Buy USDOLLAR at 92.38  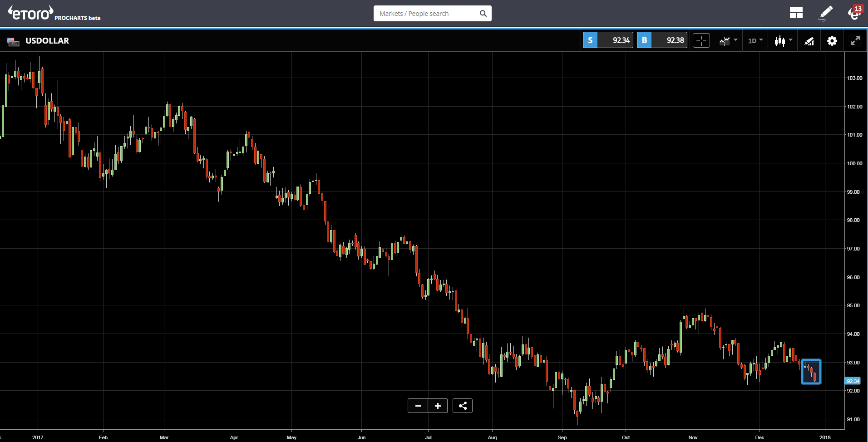pyautogui.click(x=662, y=40)
